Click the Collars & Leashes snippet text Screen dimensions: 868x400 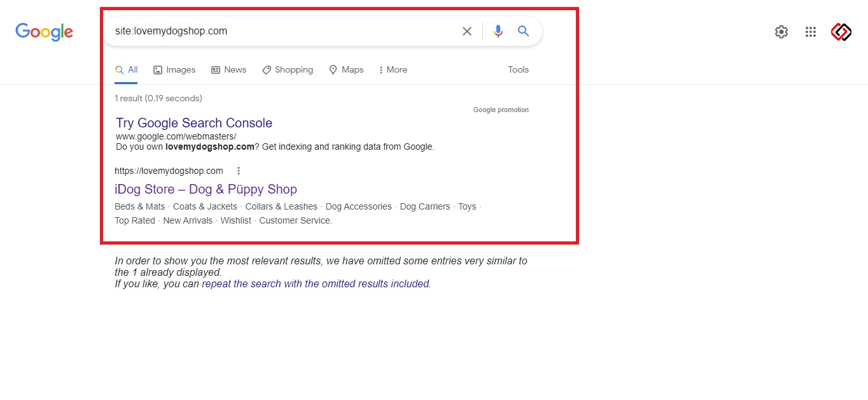(x=281, y=206)
